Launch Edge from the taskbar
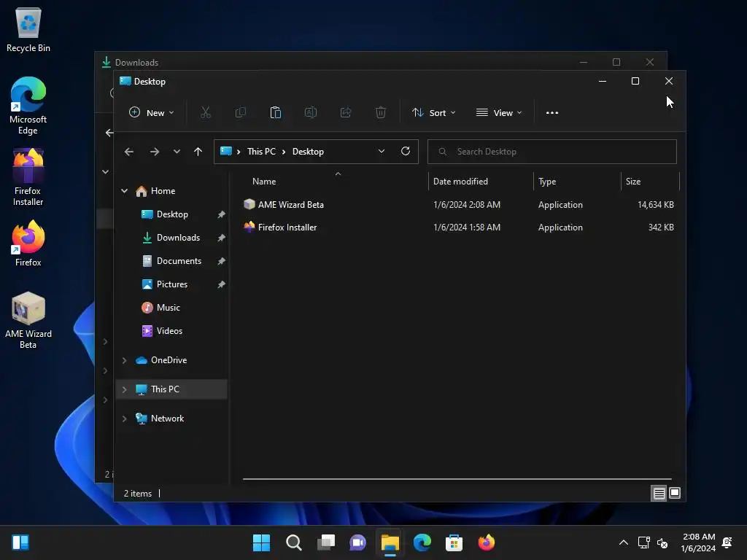The height and width of the screenshot is (560, 747). coord(422,542)
